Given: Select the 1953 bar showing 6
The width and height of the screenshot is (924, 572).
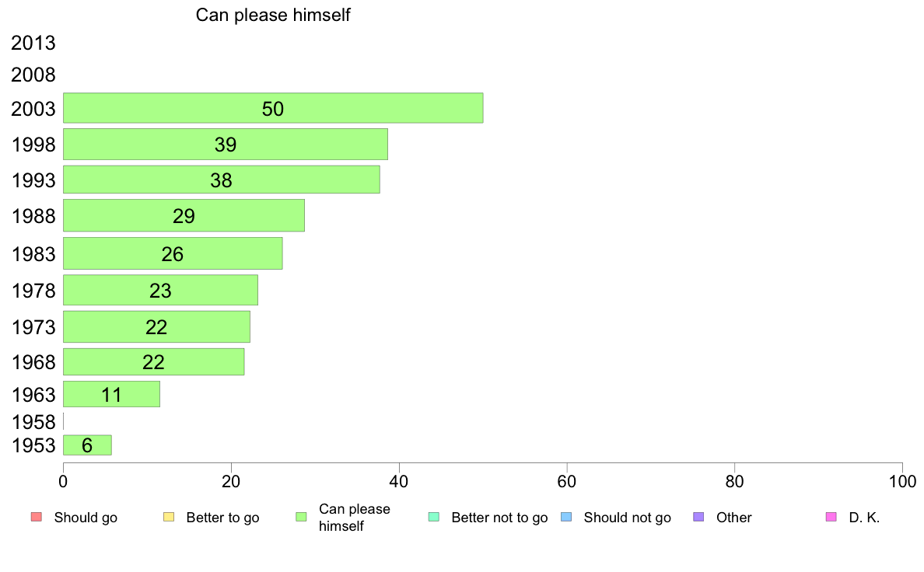Looking at the screenshot, I should [x=87, y=445].
